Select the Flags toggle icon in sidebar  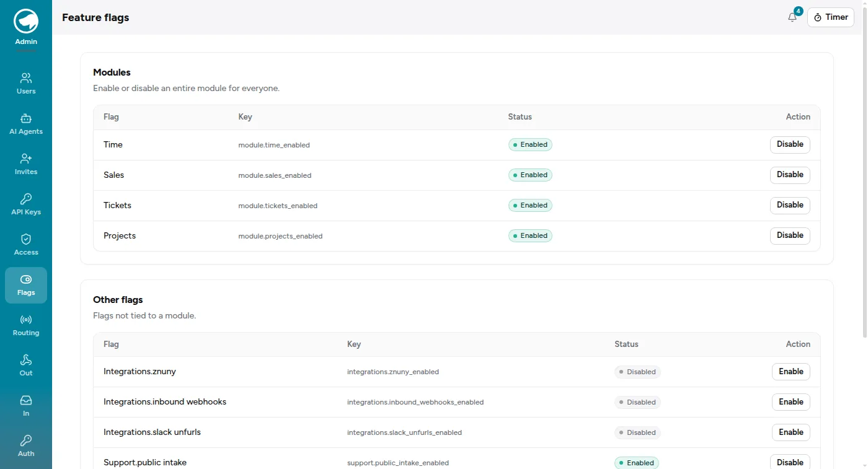coord(26,279)
